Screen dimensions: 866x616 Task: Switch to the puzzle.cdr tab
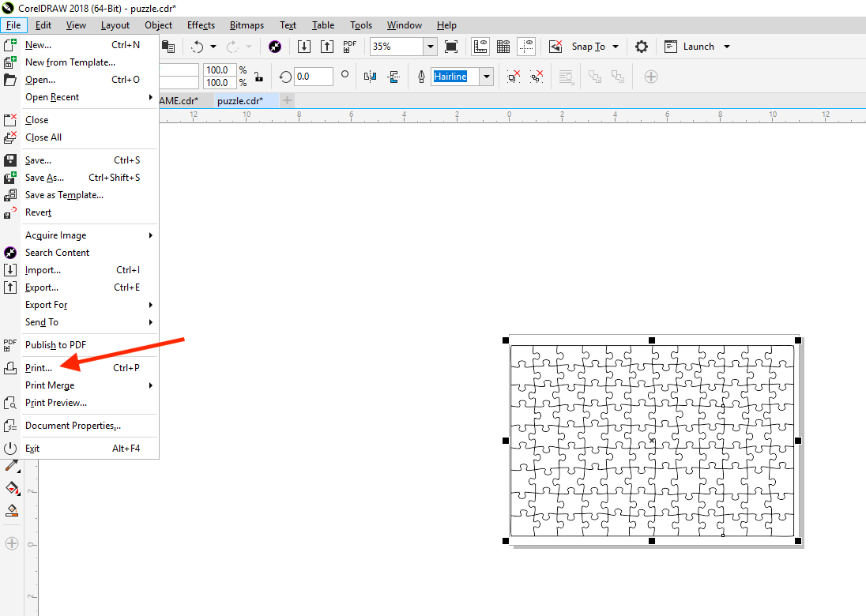240,101
